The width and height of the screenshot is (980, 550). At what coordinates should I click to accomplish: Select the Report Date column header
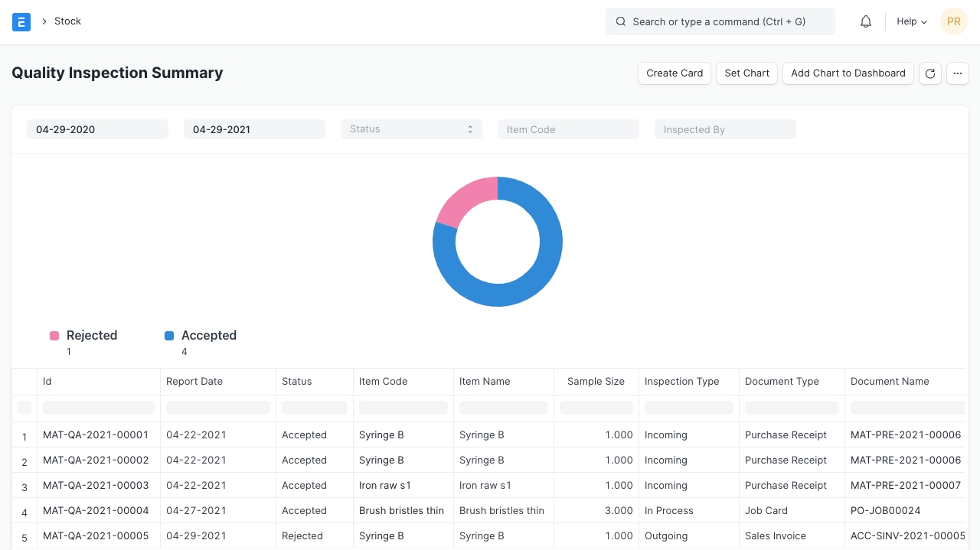194,381
